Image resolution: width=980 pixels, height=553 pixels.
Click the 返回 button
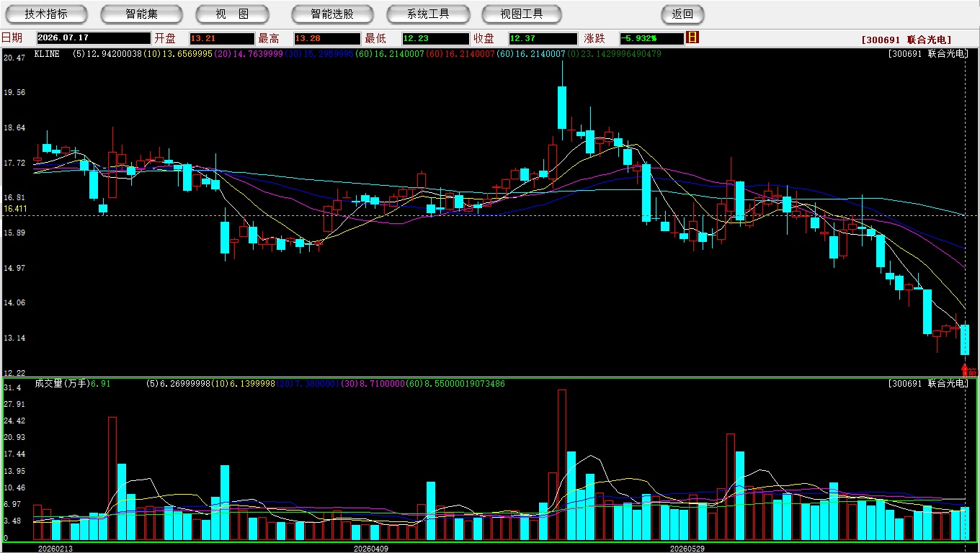[x=682, y=14]
